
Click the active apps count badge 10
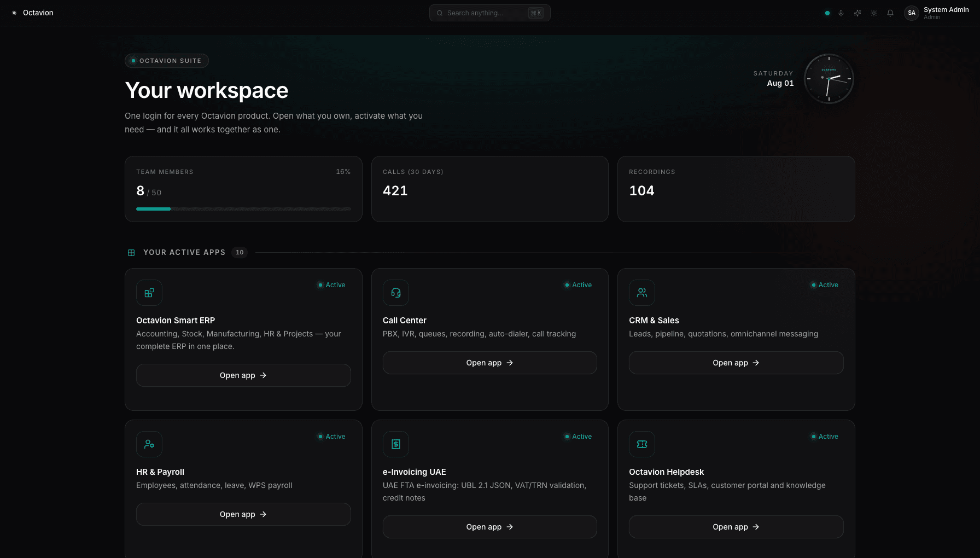click(240, 252)
